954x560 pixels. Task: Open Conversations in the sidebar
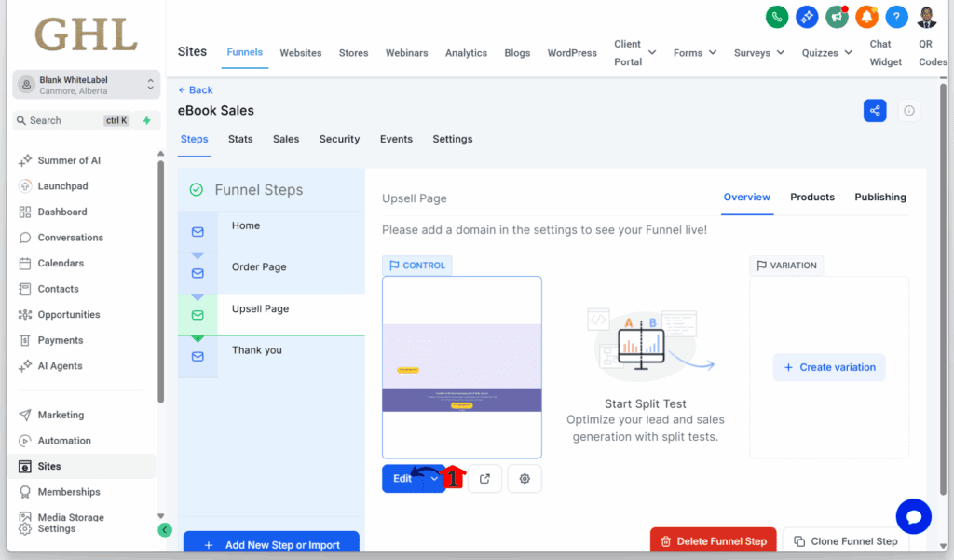pos(70,238)
